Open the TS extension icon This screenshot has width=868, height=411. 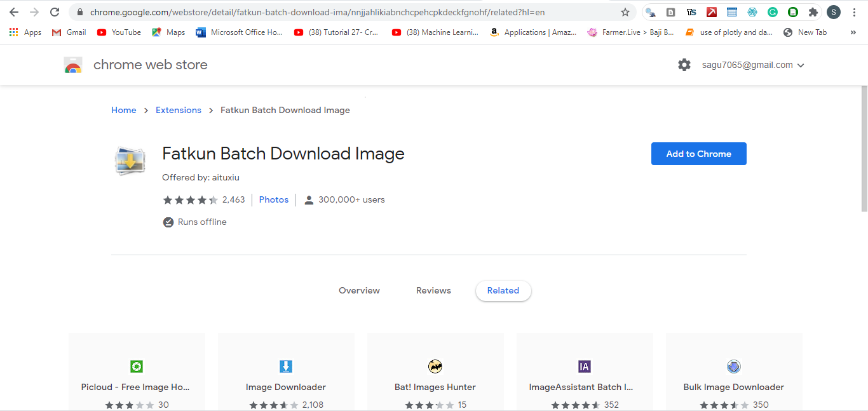coord(691,12)
